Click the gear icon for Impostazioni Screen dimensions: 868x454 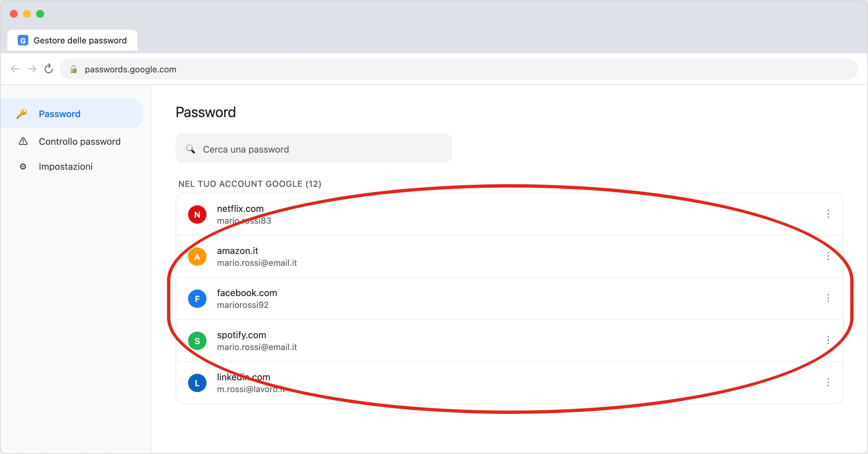[x=23, y=166]
